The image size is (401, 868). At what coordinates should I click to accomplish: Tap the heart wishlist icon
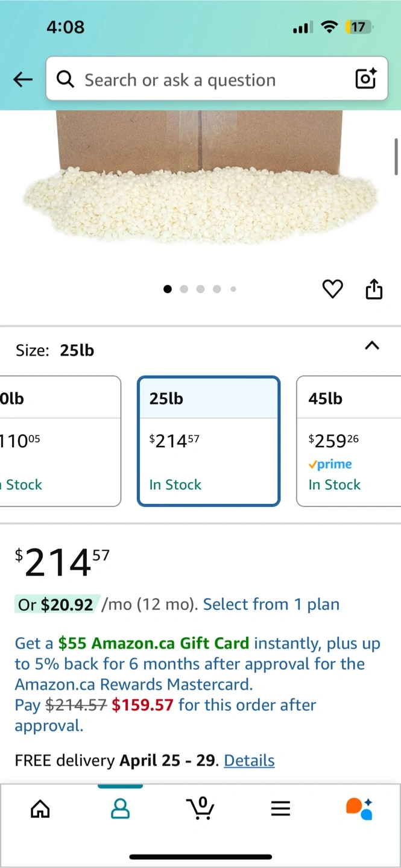coord(332,289)
